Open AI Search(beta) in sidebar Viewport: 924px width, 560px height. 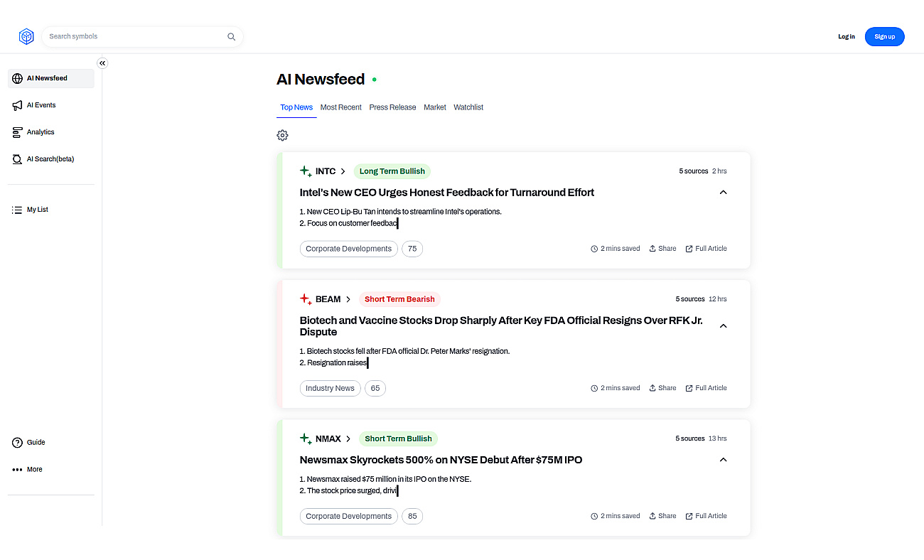tap(50, 159)
